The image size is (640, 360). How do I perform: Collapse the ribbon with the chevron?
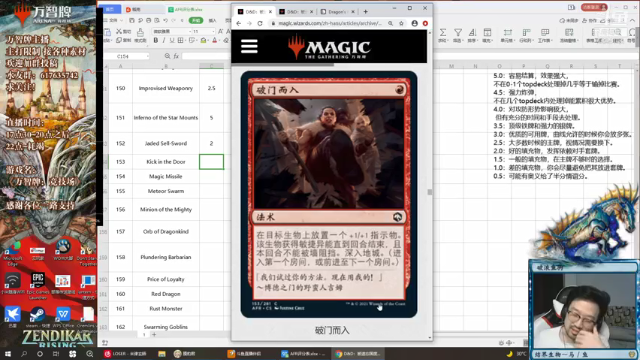[x=632, y=21]
